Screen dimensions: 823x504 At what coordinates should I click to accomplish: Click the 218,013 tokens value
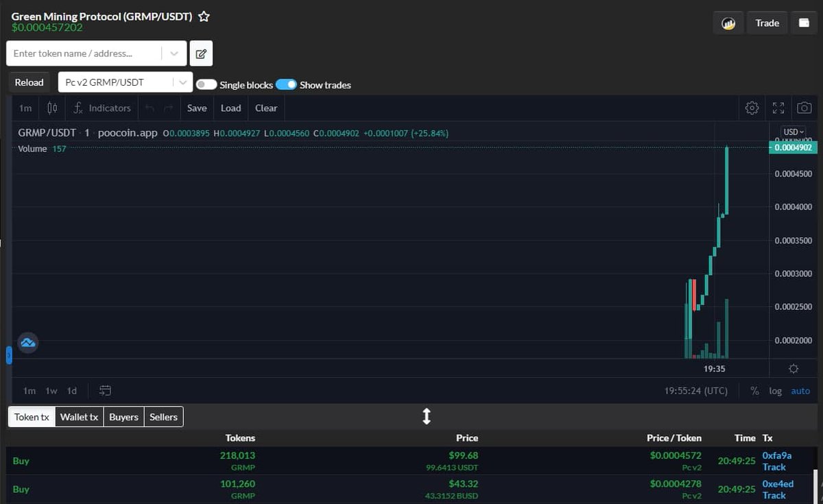click(237, 455)
